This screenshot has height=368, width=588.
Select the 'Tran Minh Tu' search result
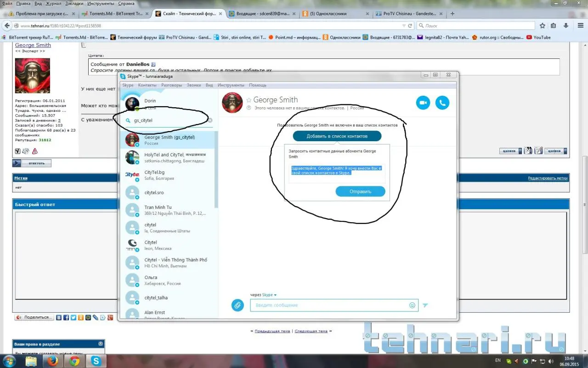coord(167,210)
